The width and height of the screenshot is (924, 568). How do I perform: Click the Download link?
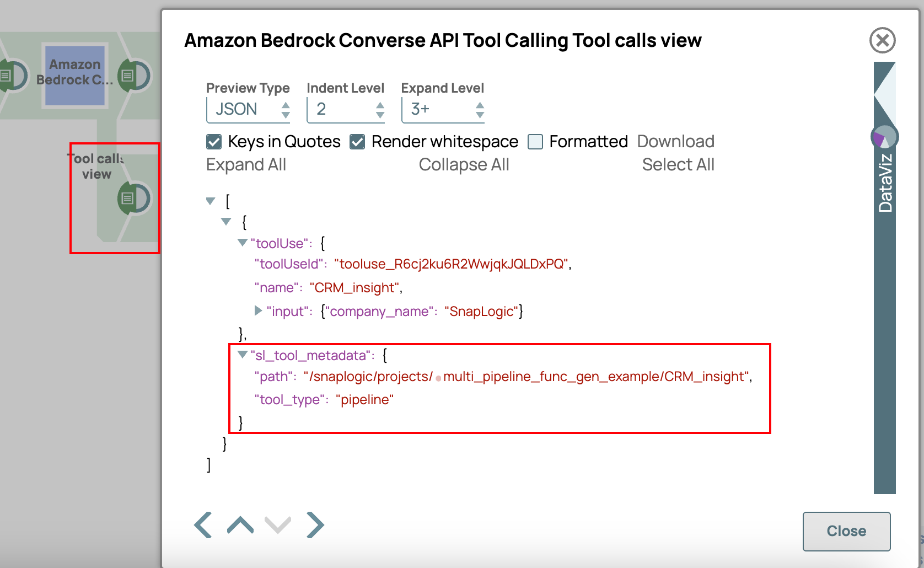(675, 142)
